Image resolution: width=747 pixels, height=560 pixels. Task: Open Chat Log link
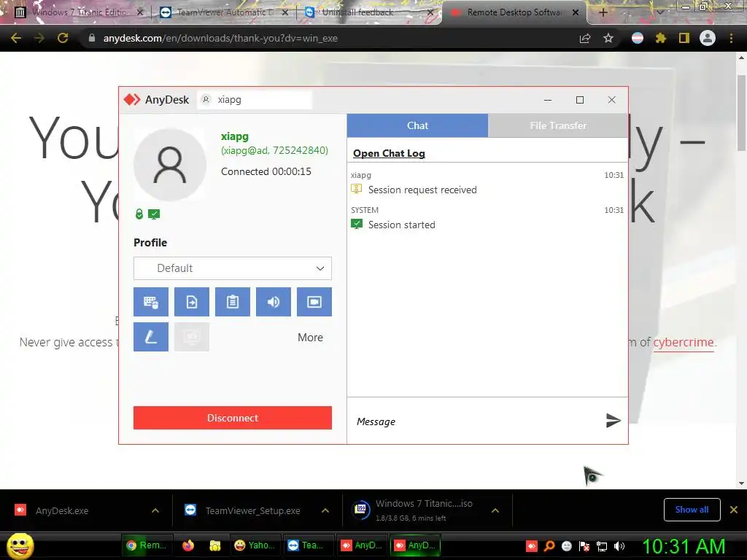coord(389,153)
